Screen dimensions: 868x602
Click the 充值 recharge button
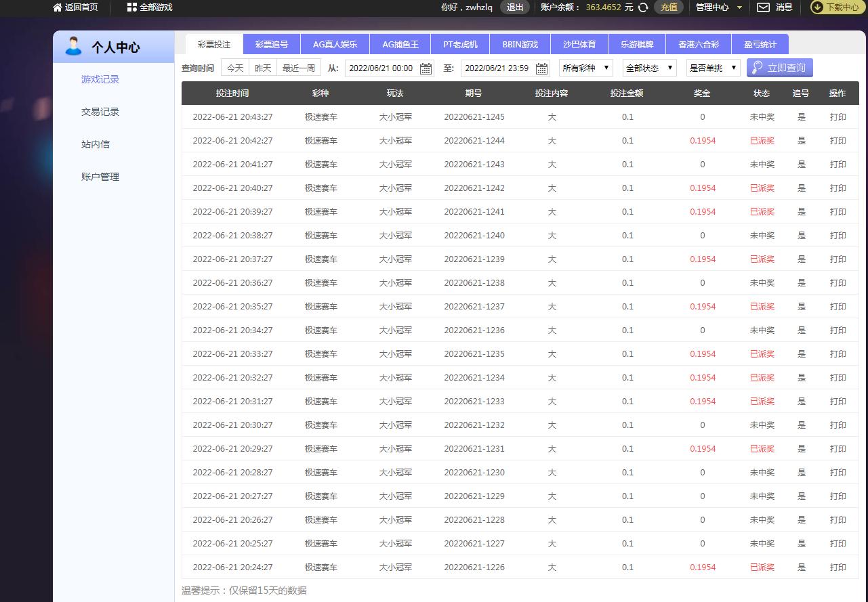[669, 7]
